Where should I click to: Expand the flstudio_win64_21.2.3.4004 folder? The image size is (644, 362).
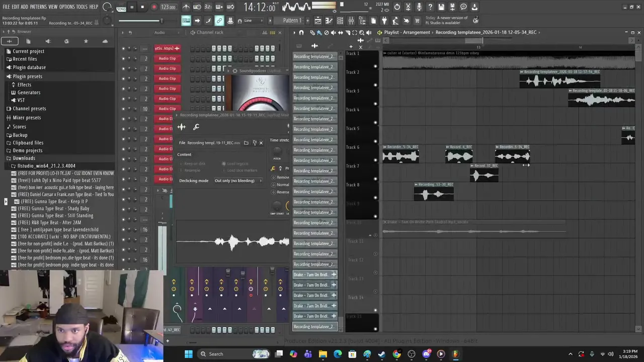pos(46,166)
